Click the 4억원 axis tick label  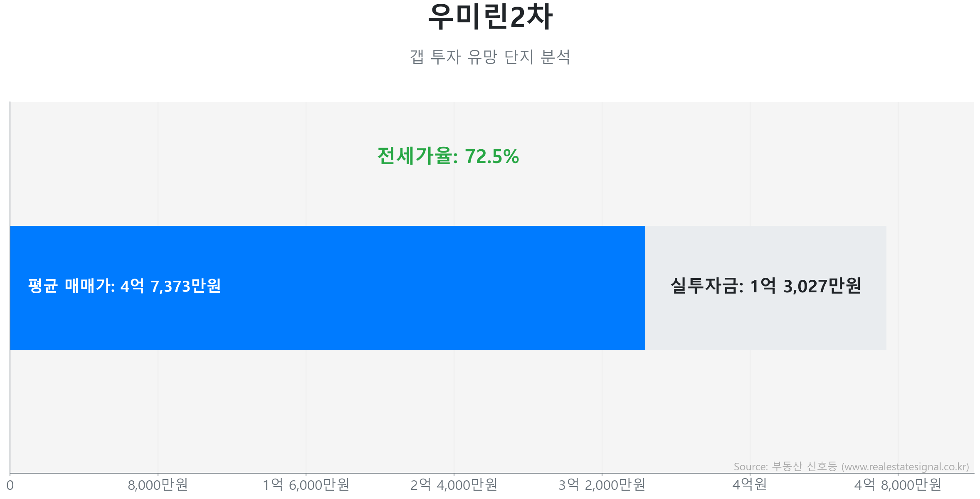click(x=749, y=485)
